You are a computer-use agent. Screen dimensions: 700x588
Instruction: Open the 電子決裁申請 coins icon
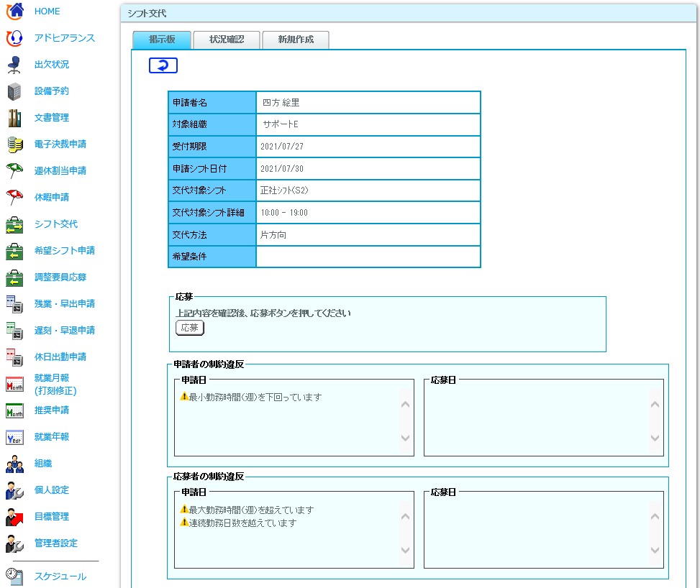[14, 144]
